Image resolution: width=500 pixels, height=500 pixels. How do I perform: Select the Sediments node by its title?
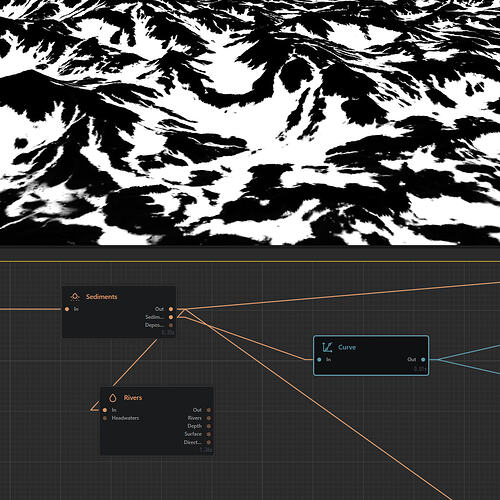(101, 296)
